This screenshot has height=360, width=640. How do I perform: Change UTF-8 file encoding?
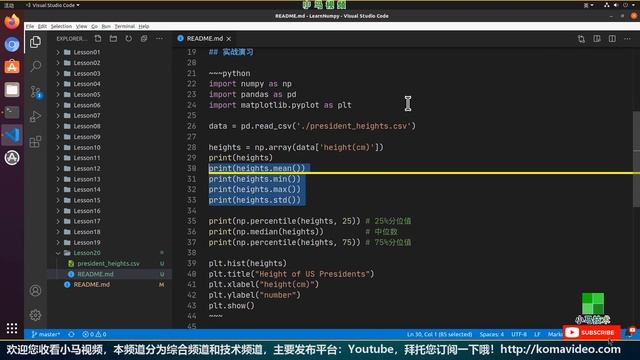(519, 334)
